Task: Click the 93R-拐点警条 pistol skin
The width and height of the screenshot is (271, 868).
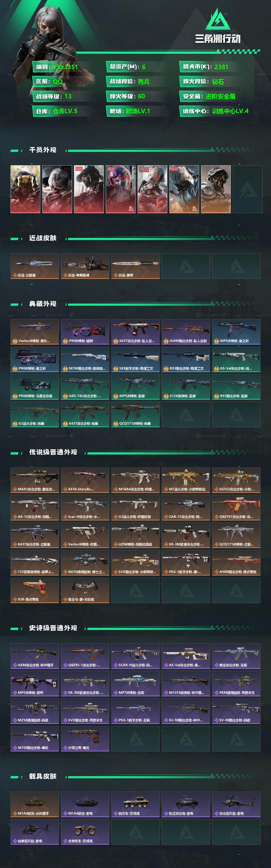Action: coord(35,590)
